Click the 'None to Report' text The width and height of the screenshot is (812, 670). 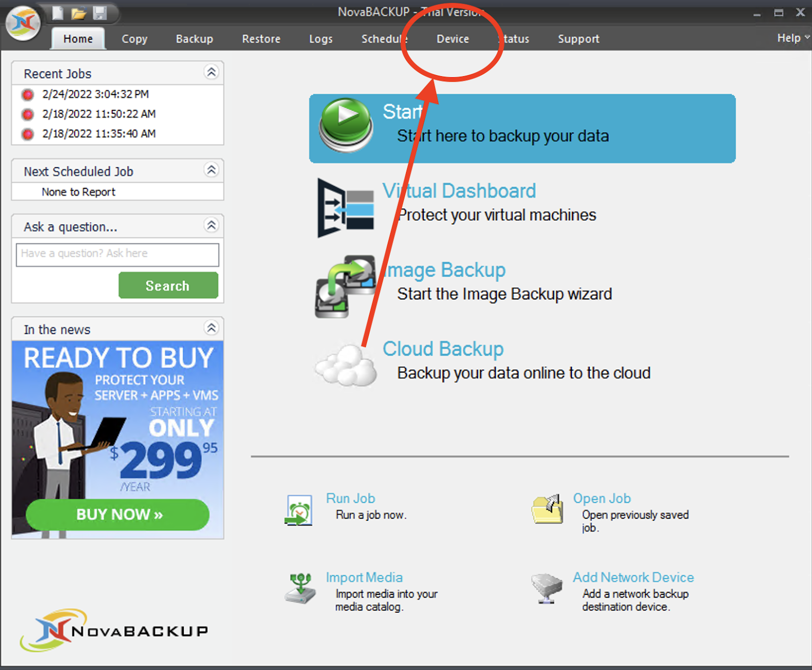(79, 192)
